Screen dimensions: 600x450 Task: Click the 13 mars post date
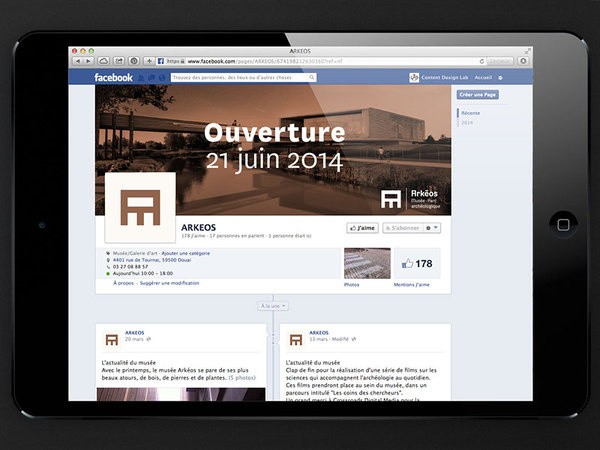click(318, 339)
